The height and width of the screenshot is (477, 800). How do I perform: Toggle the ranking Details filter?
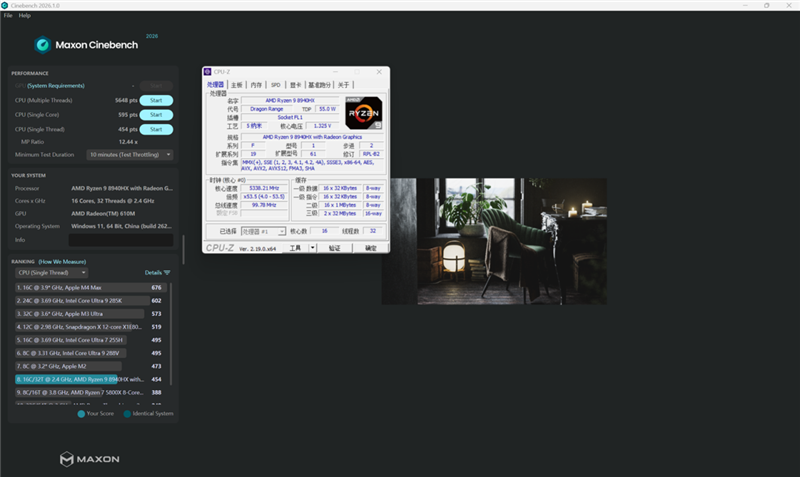(x=157, y=273)
